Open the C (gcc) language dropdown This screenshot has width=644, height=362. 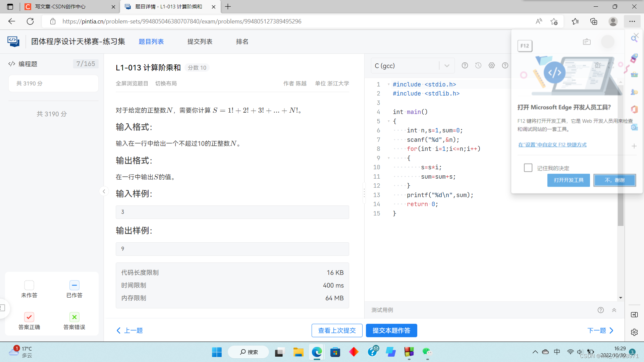pyautogui.click(x=413, y=65)
